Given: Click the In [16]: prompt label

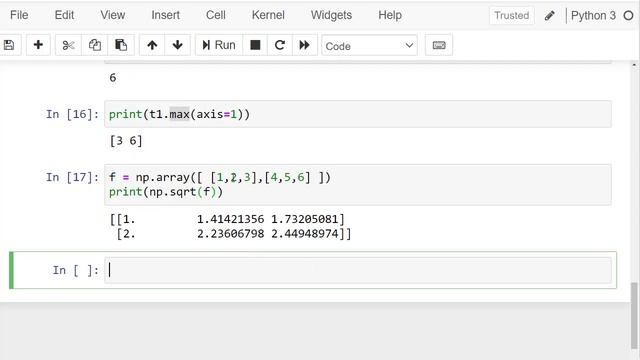Looking at the screenshot, I should 72,114.
